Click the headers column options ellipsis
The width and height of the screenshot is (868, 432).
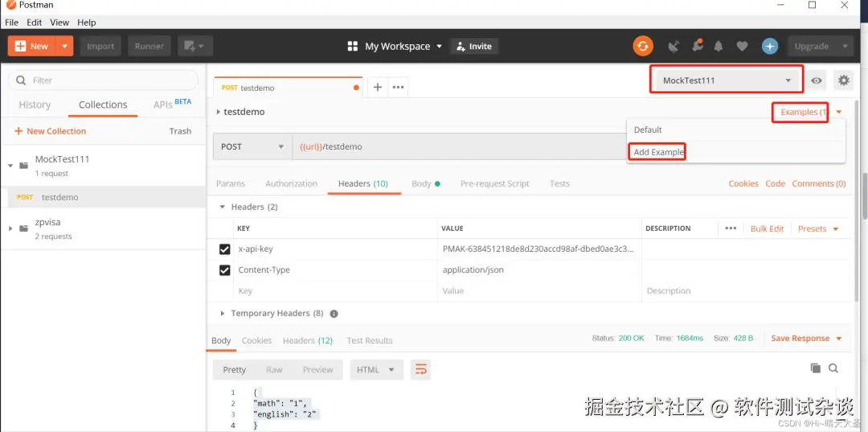731,228
